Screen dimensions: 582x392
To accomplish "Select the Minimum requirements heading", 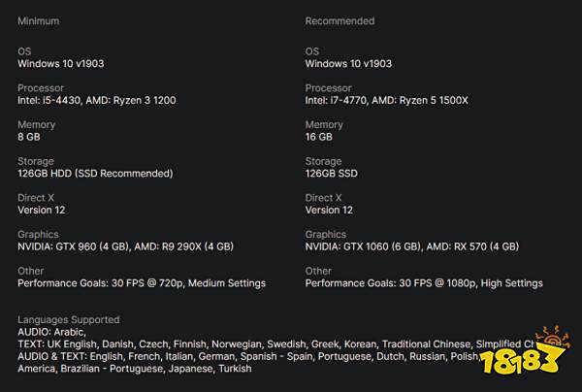I will (x=38, y=21).
